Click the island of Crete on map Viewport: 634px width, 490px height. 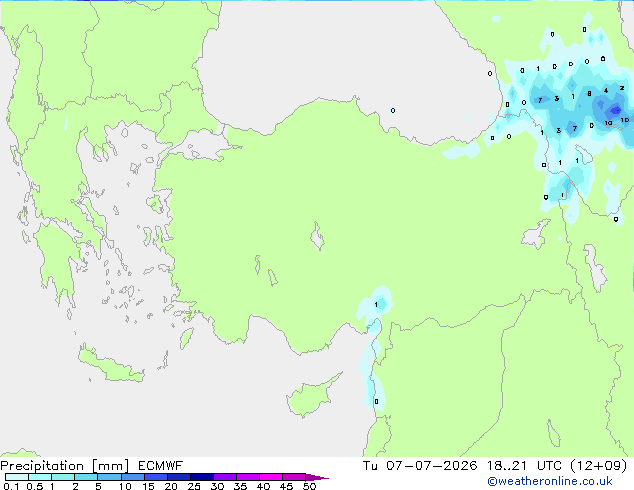(110, 366)
